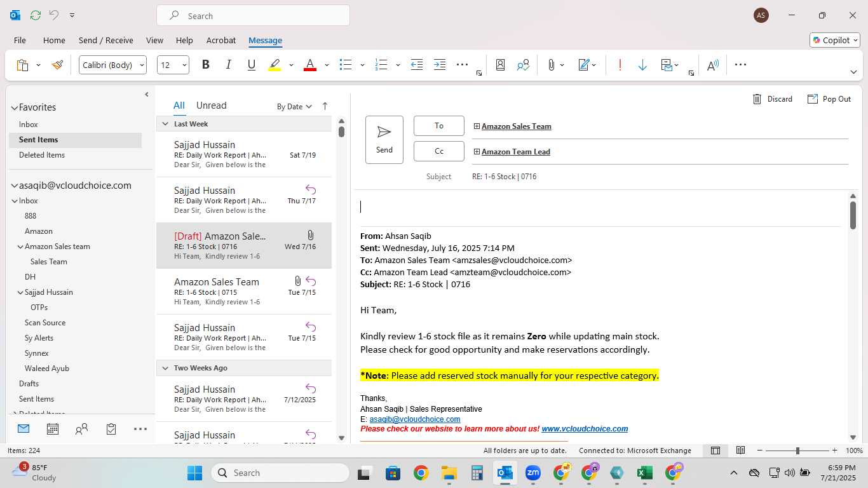Attach a file with the paperclip
This screenshot has height=488, width=868.
coord(552,65)
